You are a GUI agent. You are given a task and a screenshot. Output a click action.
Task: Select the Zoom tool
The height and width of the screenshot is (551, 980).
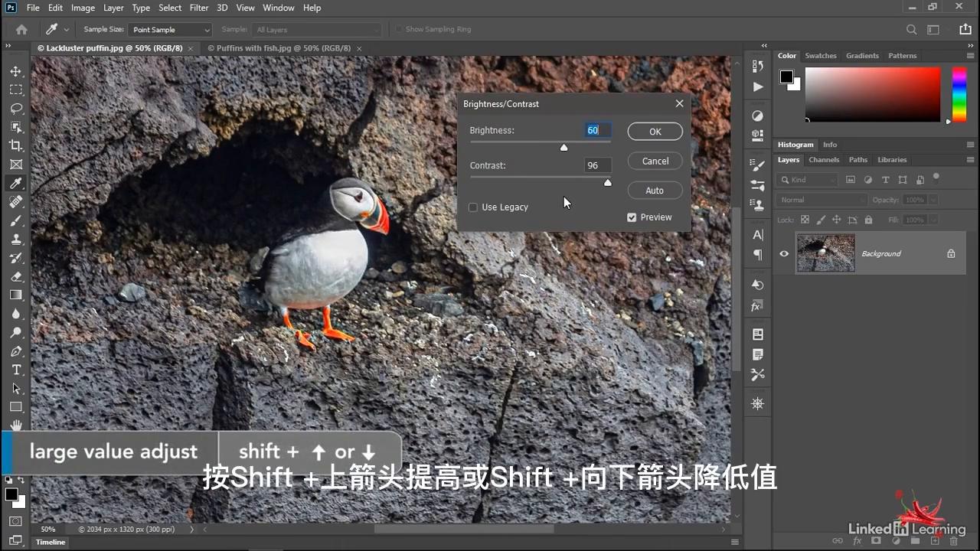16,332
